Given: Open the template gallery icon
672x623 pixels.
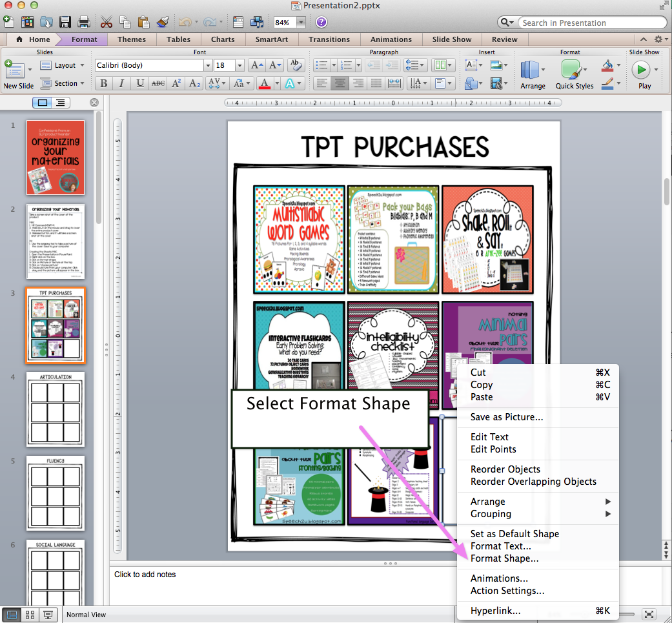Looking at the screenshot, I should pyautogui.click(x=27, y=22).
